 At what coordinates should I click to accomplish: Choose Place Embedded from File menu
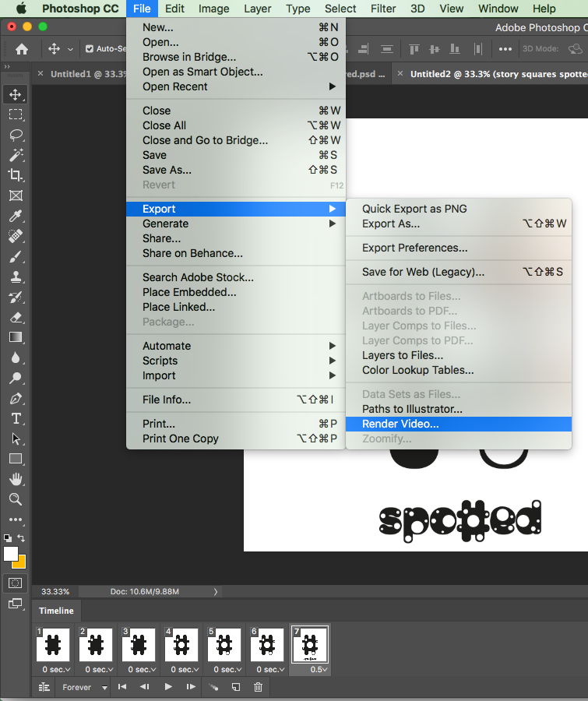(236, 292)
